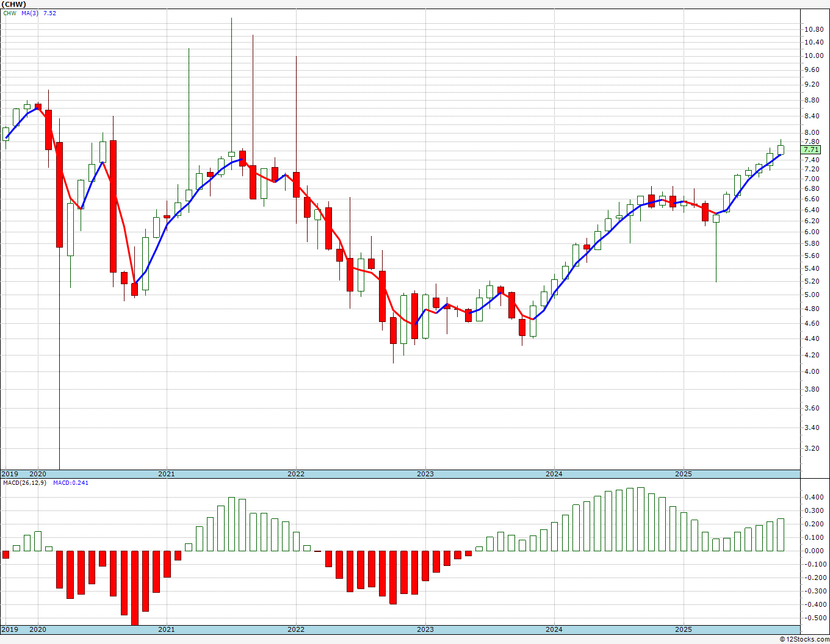830x644 pixels.
Task: Click the 3.40 price axis label
Action: tap(812, 428)
